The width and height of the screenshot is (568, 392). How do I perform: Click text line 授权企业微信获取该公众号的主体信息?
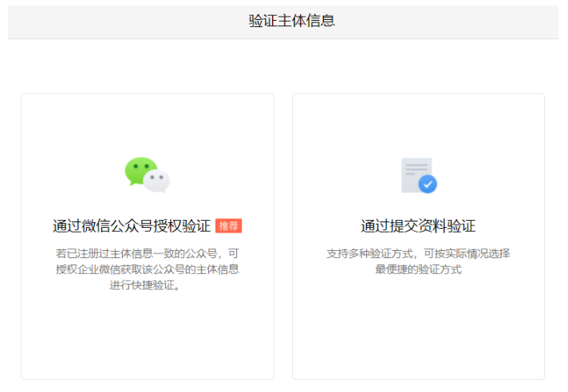click(148, 269)
